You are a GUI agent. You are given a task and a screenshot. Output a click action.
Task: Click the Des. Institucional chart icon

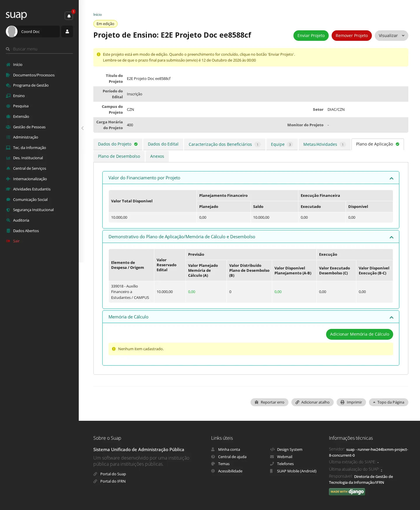(x=8, y=158)
